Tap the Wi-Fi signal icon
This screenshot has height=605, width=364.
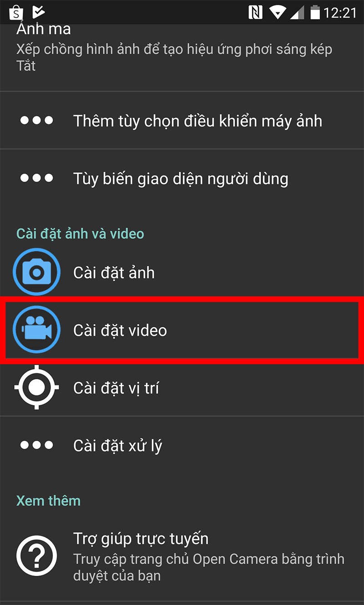[x=277, y=12]
